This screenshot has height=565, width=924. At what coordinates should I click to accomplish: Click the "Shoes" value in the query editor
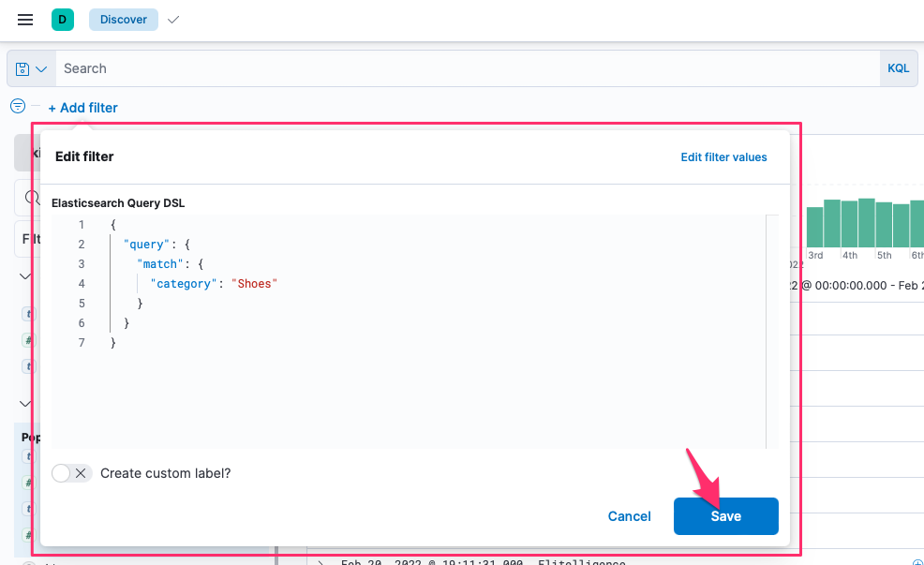(x=255, y=284)
